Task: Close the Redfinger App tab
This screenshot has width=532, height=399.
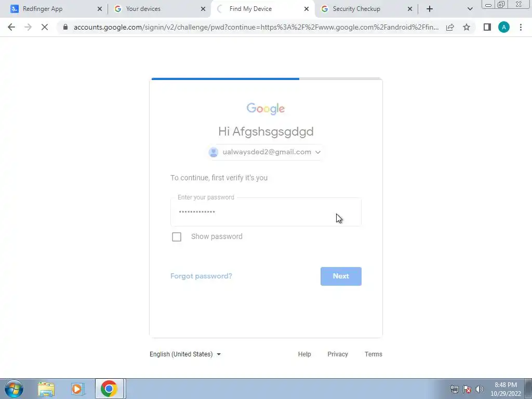Action: (x=100, y=9)
